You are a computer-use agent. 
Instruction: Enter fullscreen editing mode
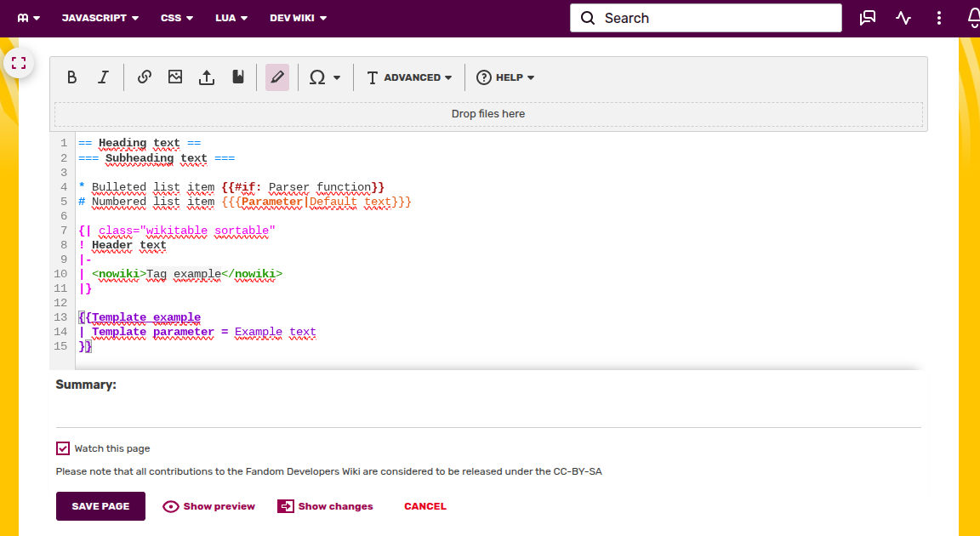coord(19,62)
